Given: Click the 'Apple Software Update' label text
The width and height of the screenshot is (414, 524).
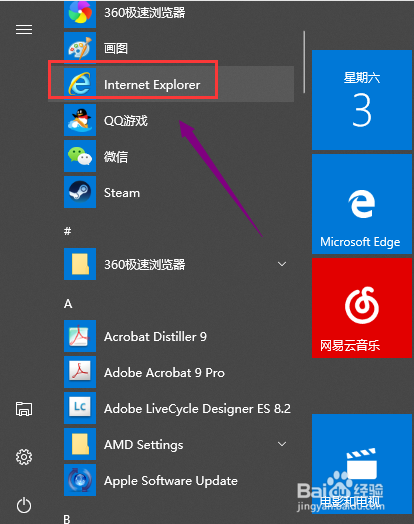Looking at the screenshot, I should pyautogui.click(x=171, y=481).
